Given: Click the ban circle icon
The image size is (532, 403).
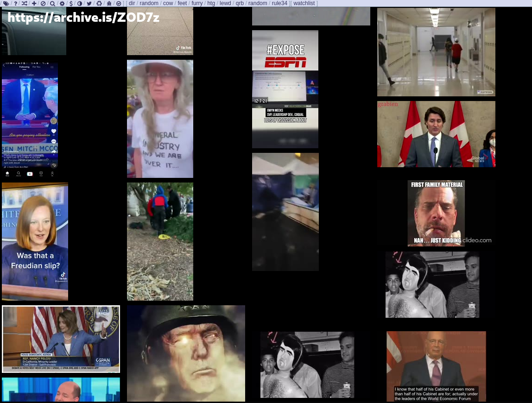Looking at the screenshot, I should click(x=43, y=3).
